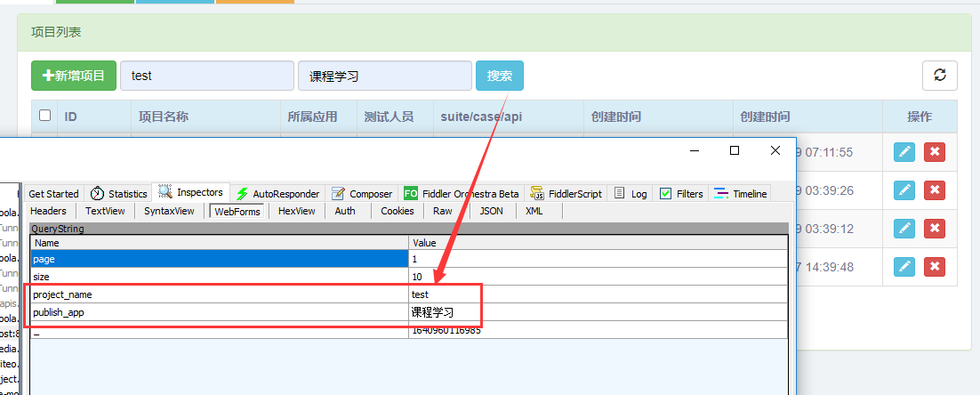Click the 搜索 search button
980x395 pixels.
click(x=500, y=76)
